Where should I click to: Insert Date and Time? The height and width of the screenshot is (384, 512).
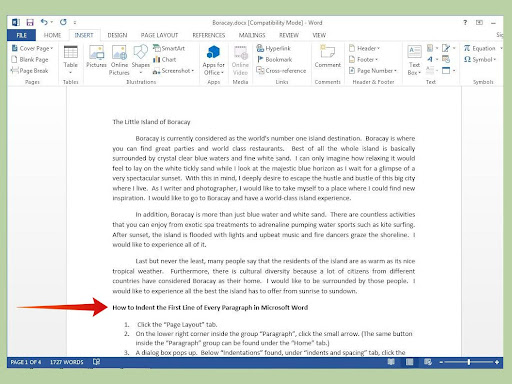[446, 59]
